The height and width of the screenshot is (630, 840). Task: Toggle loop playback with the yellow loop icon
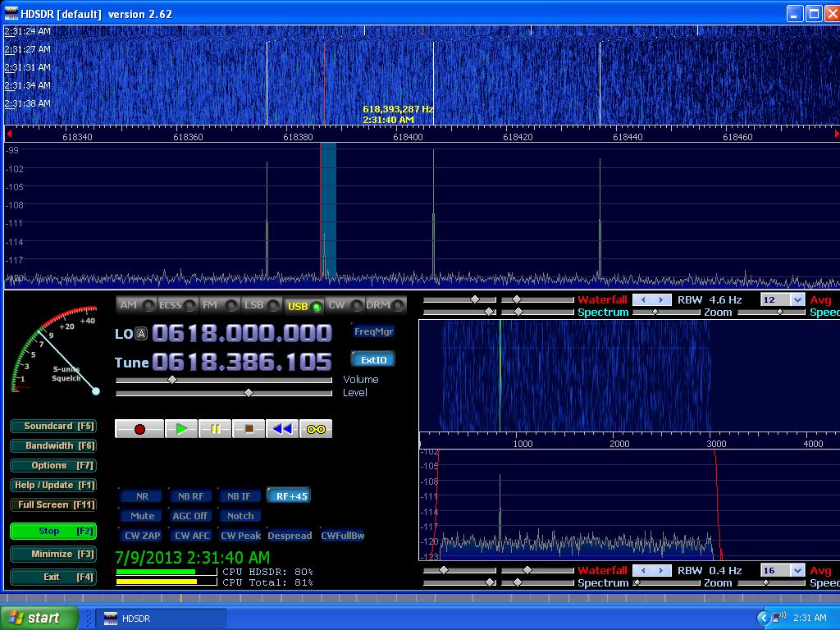316,429
